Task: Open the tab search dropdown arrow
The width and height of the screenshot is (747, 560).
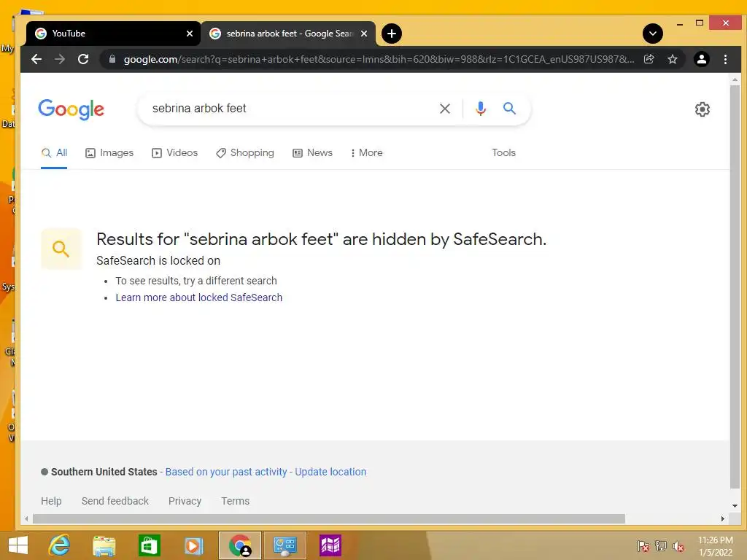Action: click(x=653, y=34)
